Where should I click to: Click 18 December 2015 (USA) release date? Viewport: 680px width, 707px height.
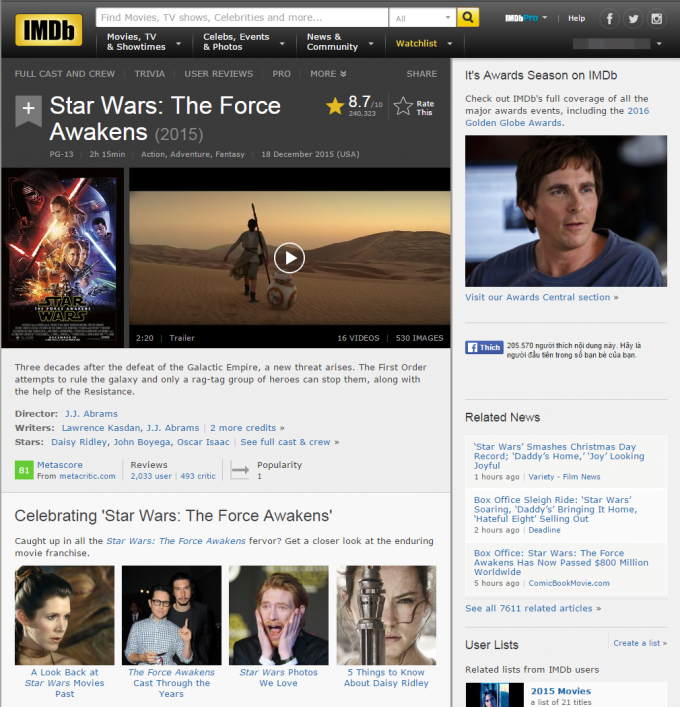(x=310, y=154)
